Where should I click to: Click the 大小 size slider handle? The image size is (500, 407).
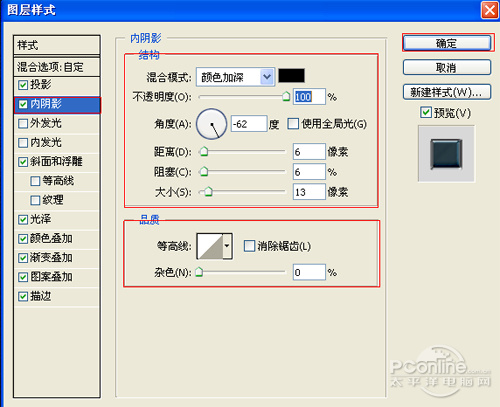pos(208,192)
